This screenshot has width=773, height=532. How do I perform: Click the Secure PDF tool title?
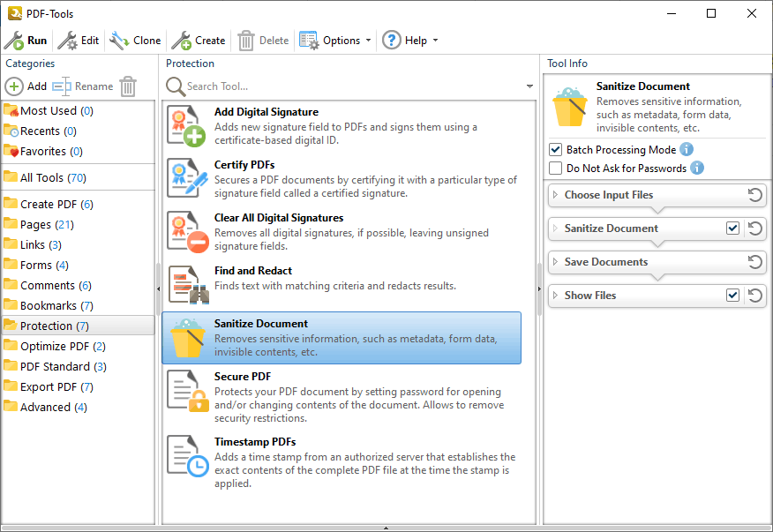[x=243, y=377]
